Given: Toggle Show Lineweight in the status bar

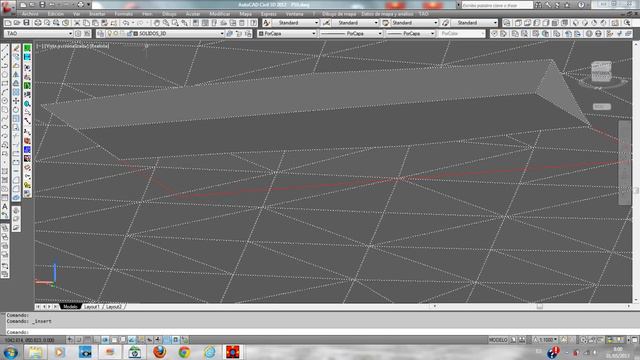Looking at the screenshot, I should pos(158,340).
